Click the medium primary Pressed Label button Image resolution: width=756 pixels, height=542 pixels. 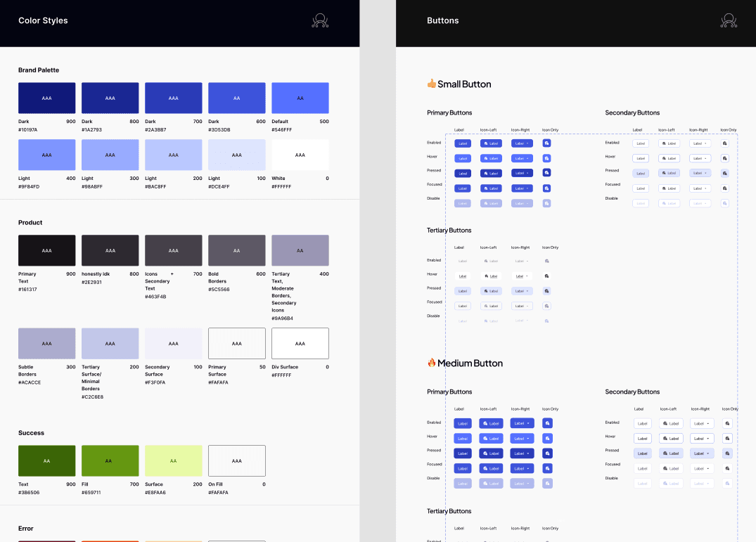coord(463,453)
